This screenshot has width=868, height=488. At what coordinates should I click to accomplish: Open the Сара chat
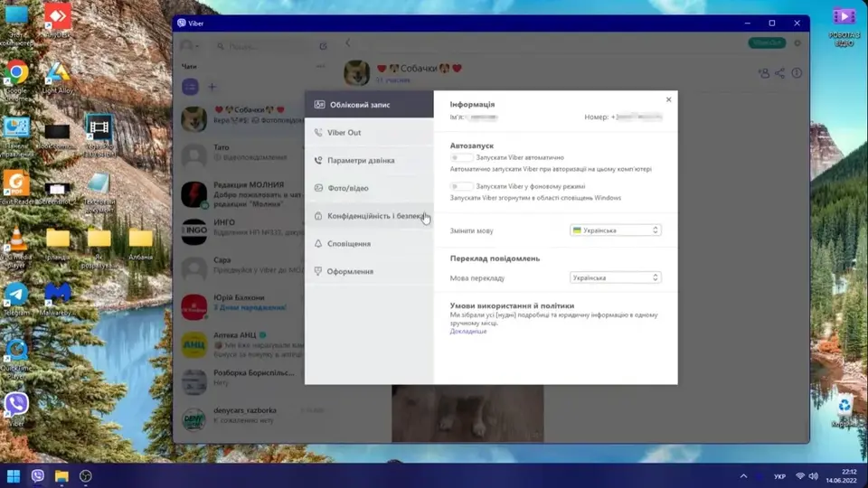tap(242, 269)
